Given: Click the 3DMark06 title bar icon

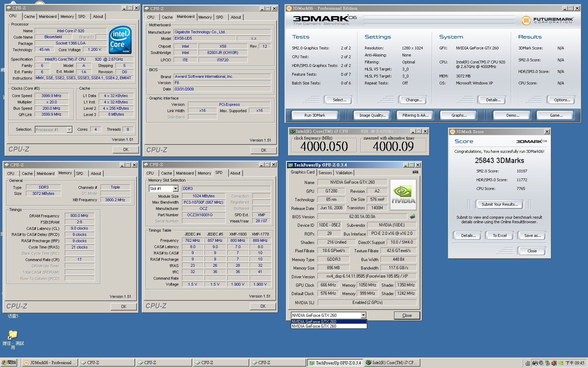Looking at the screenshot, I should pyautogui.click(x=289, y=8).
